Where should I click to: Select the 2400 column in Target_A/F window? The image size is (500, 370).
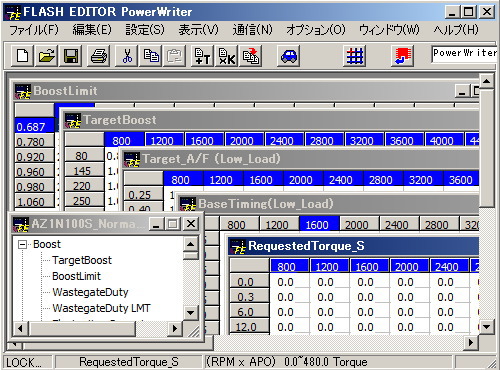click(343, 180)
